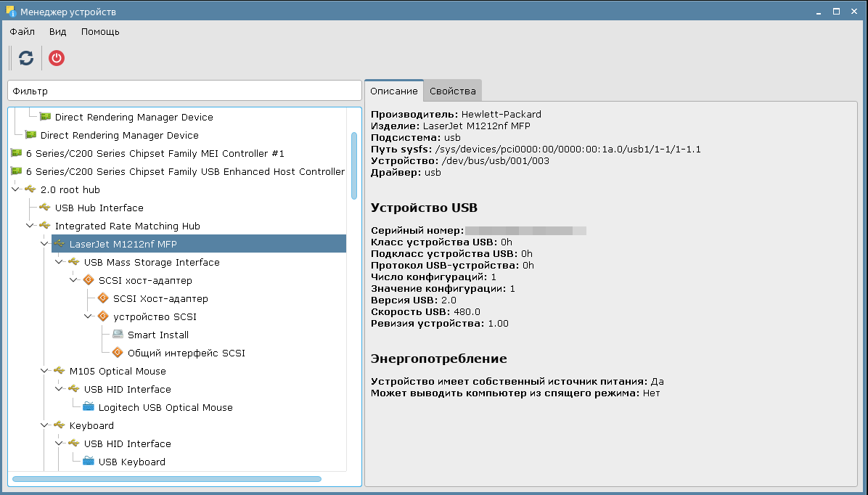Click the USB Keyboard device icon

point(89,462)
